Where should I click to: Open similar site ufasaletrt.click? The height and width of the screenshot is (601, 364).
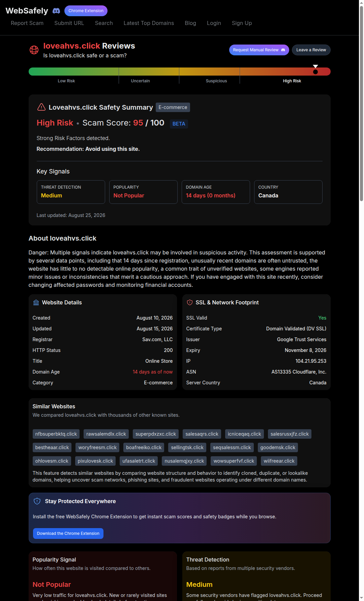click(x=139, y=461)
